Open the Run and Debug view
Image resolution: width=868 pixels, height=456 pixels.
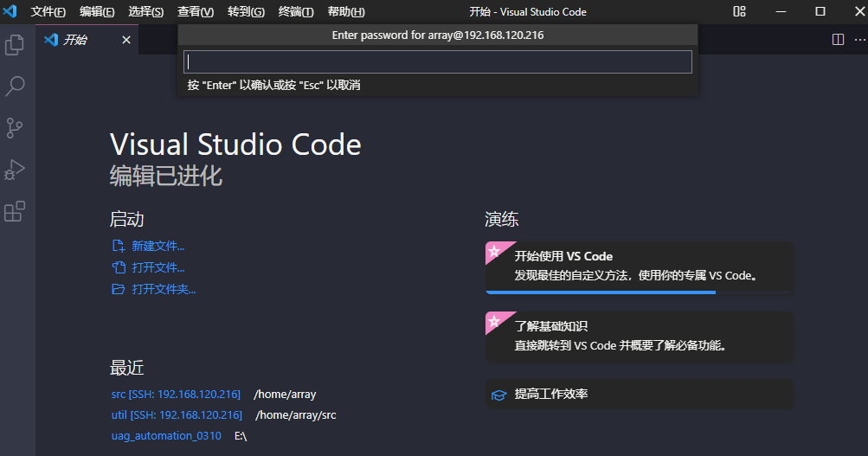pos(15,170)
